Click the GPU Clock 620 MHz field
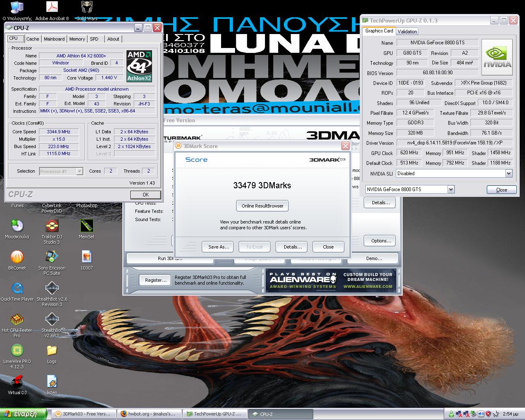The image size is (525, 420). 409,153
